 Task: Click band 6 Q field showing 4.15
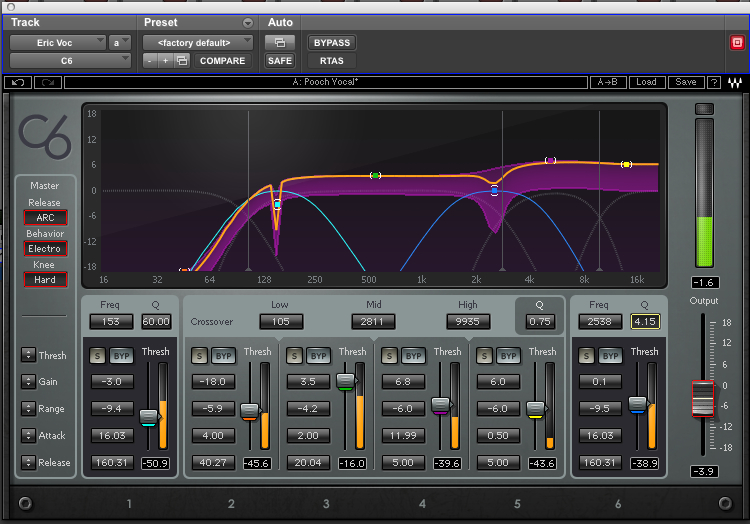point(645,322)
